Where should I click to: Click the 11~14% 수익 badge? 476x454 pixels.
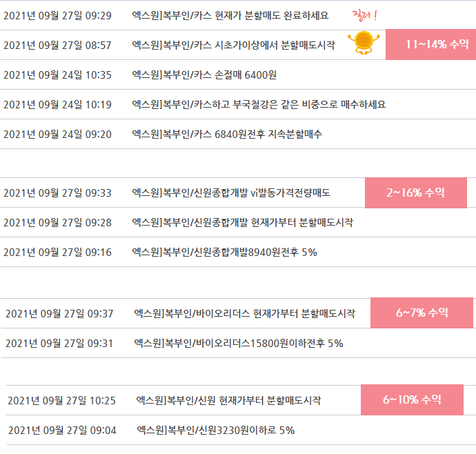pyautogui.click(x=430, y=44)
